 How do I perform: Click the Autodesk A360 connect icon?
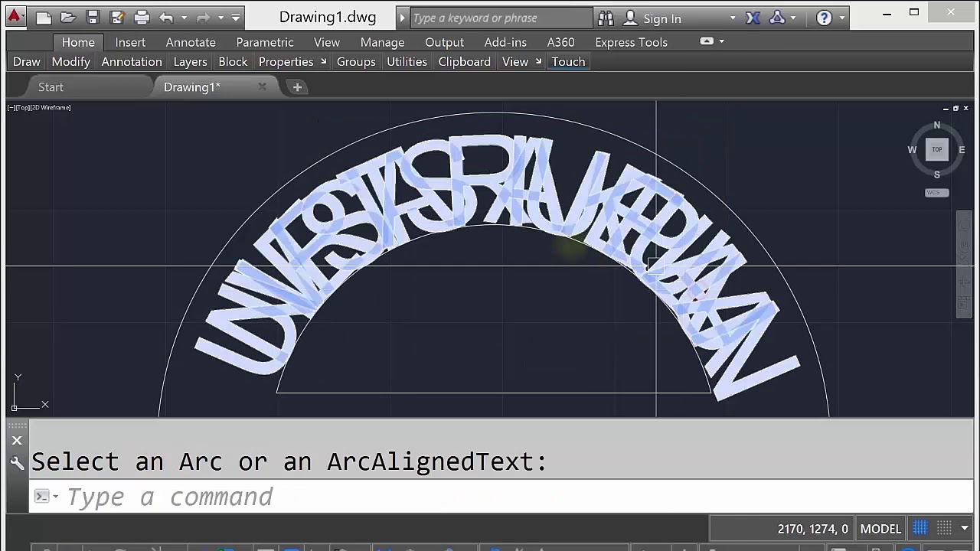point(777,18)
